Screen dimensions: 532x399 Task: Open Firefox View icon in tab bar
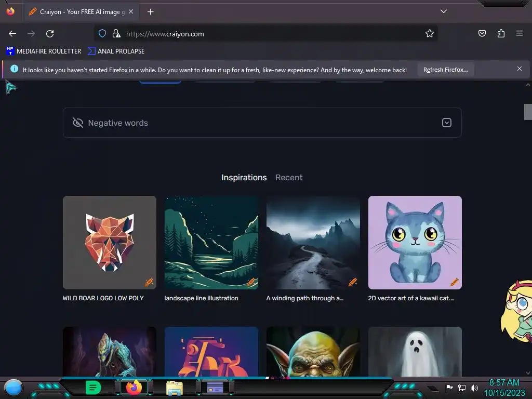pos(10,11)
